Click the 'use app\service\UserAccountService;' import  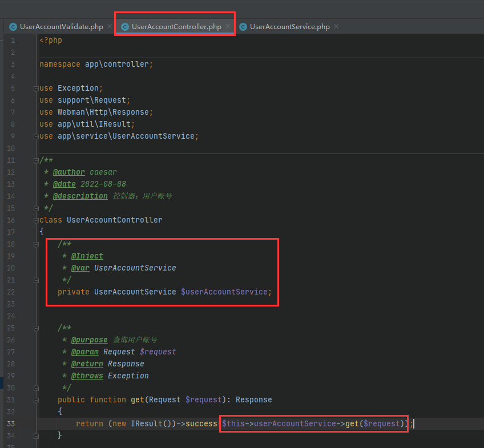point(119,136)
